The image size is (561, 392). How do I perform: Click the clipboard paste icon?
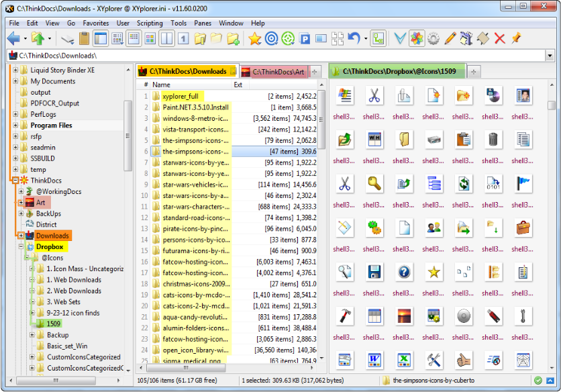tap(84, 38)
